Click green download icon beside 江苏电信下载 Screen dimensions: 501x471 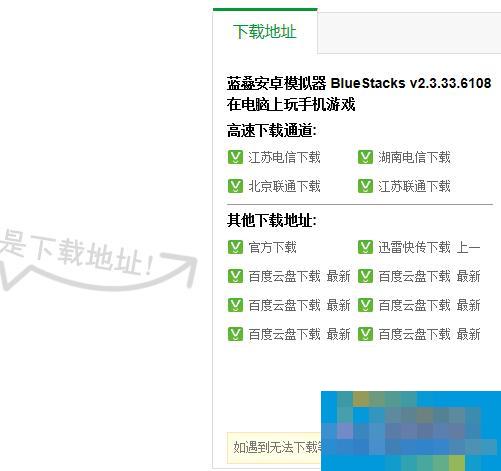pyautogui.click(x=235, y=157)
